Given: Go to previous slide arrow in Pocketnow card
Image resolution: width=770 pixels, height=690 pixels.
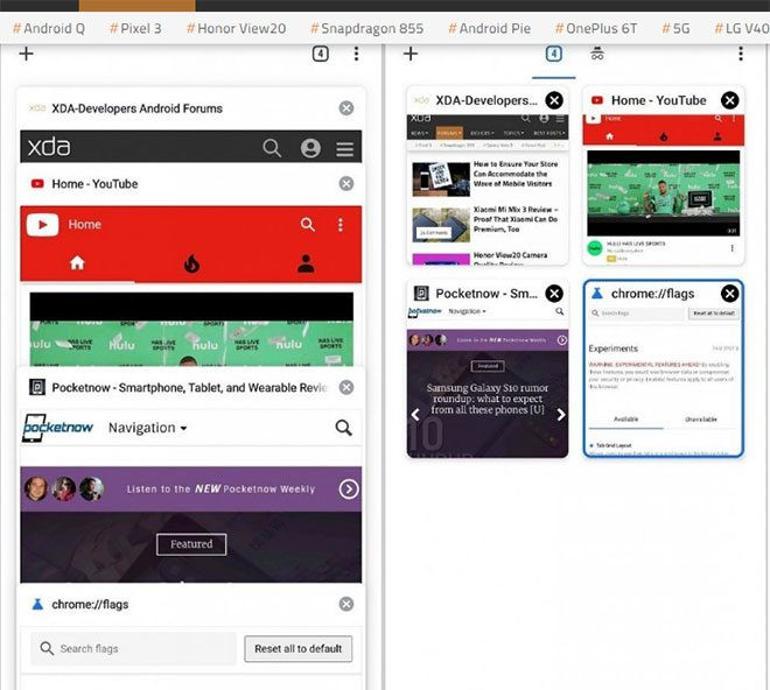Looking at the screenshot, I should pos(415,414).
